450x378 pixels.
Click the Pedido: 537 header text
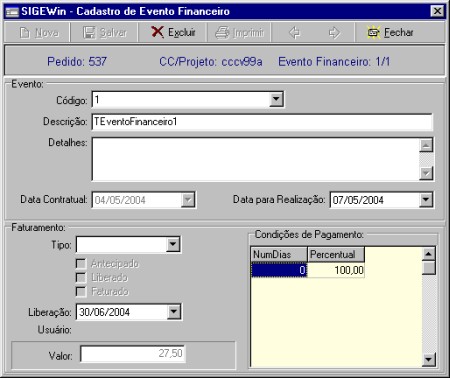click(77, 62)
